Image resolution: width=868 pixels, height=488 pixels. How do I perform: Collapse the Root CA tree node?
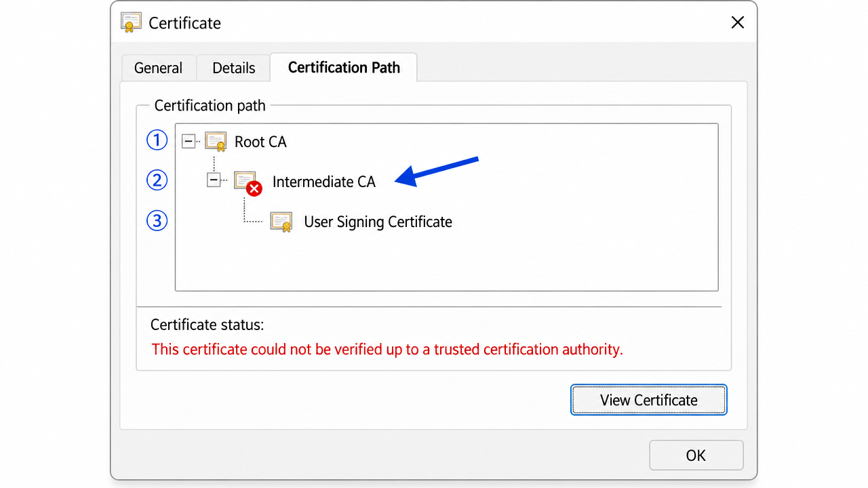[189, 142]
